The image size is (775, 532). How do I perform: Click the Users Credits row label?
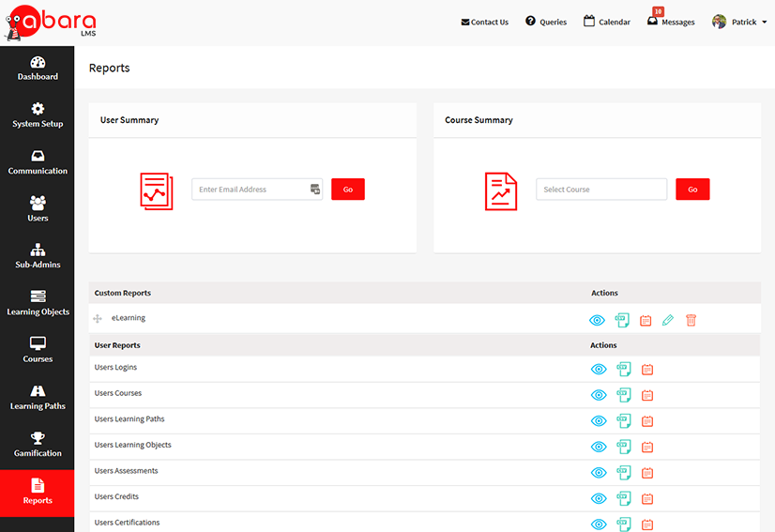(116, 496)
